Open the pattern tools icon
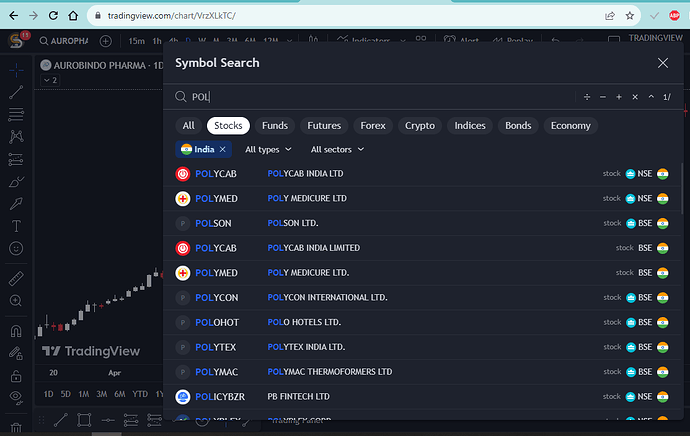Image resolution: width=690 pixels, height=436 pixels. tap(16, 137)
